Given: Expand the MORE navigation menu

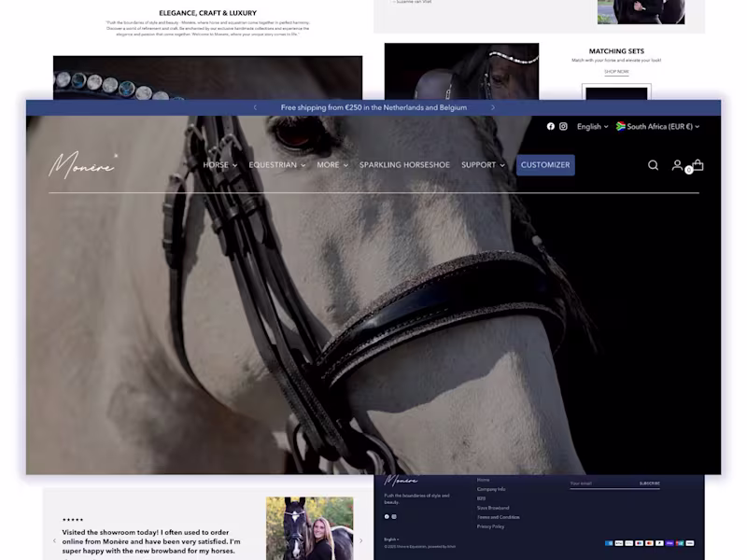Looking at the screenshot, I should click(332, 165).
